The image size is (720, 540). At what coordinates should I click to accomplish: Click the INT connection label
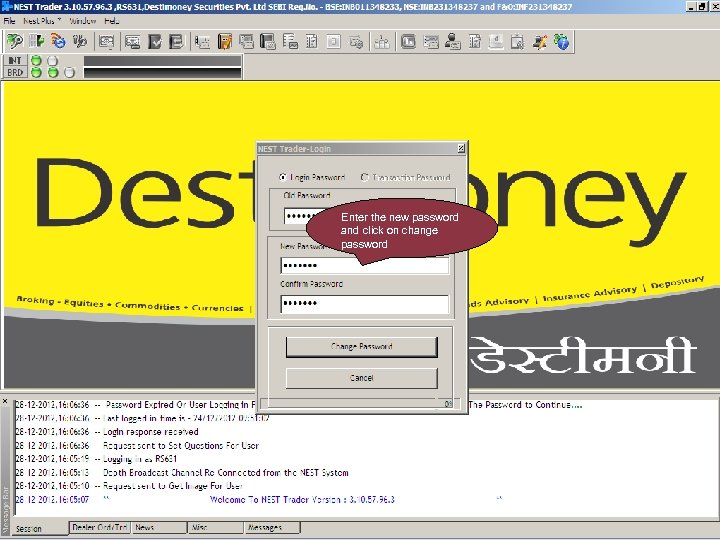click(15, 61)
